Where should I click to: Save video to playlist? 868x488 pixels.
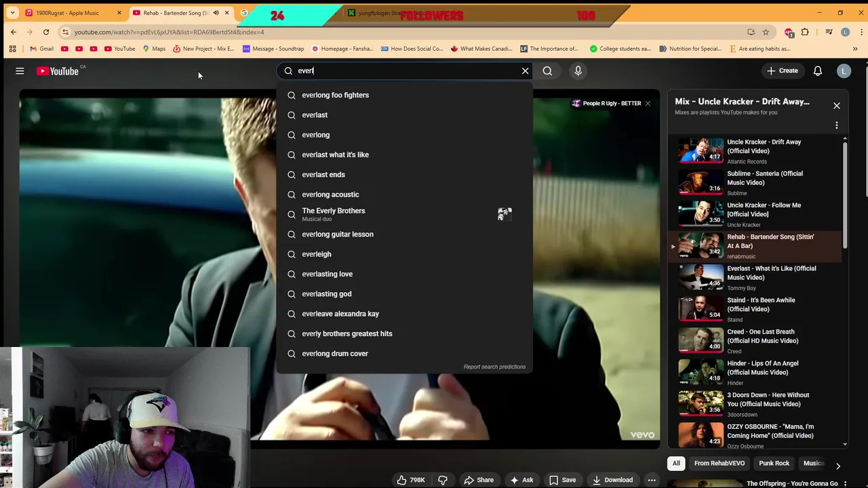562,480
